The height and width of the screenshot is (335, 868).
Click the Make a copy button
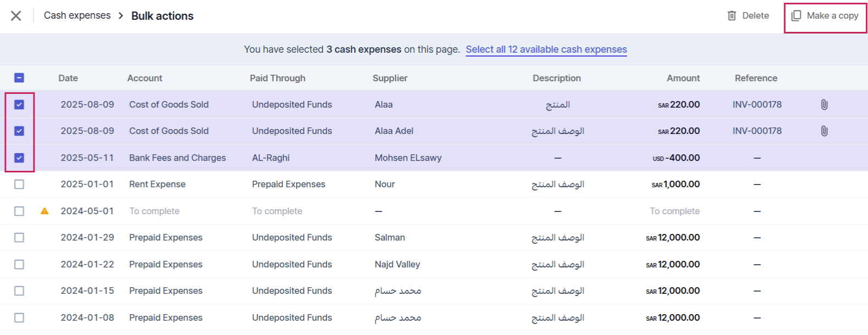click(x=825, y=16)
